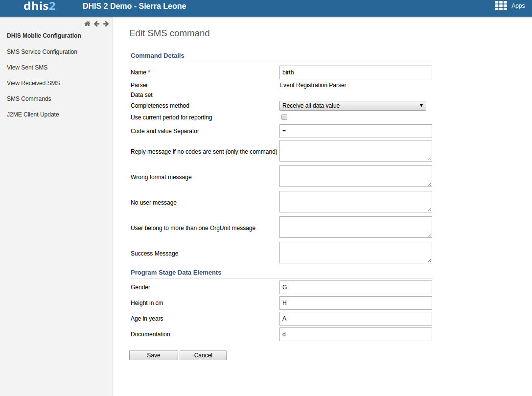Click the Success Message text area
This screenshot has width=532, height=396.
(x=355, y=253)
